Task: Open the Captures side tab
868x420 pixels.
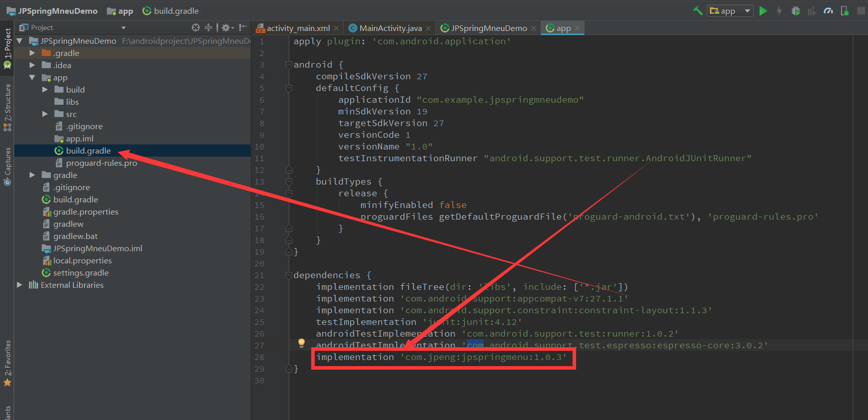Action: (x=7, y=166)
